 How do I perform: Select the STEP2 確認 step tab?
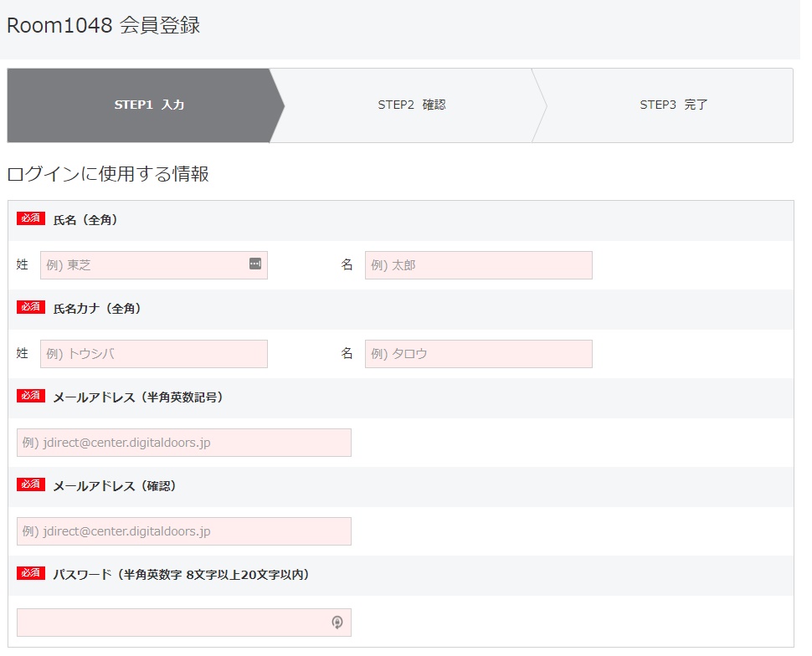(x=411, y=105)
